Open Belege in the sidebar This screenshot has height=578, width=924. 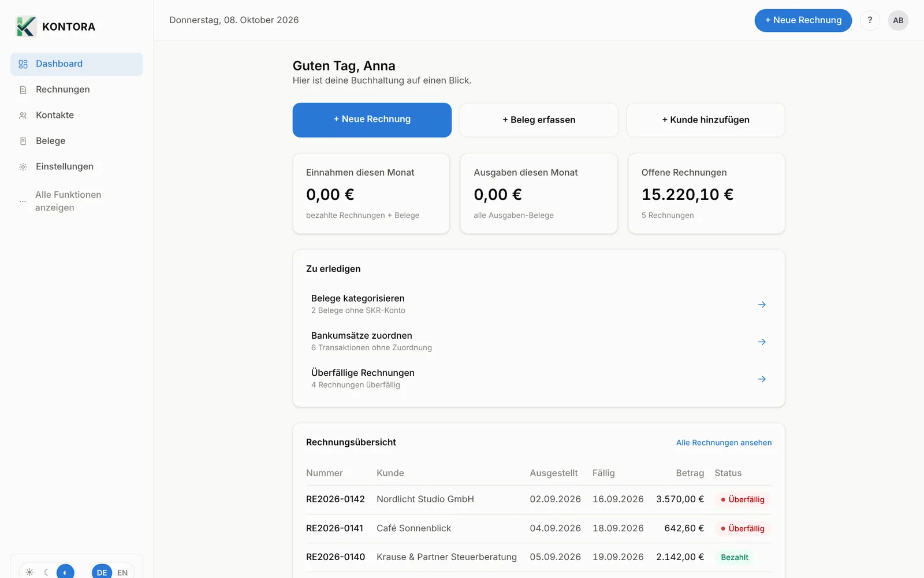click(x=76, y=141)
